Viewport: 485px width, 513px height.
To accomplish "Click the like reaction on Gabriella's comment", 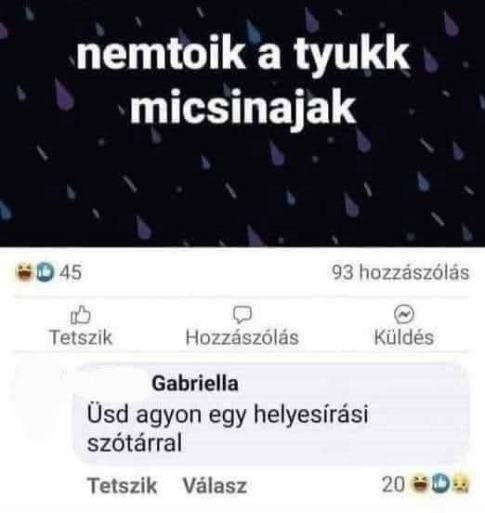I will 441,484.
